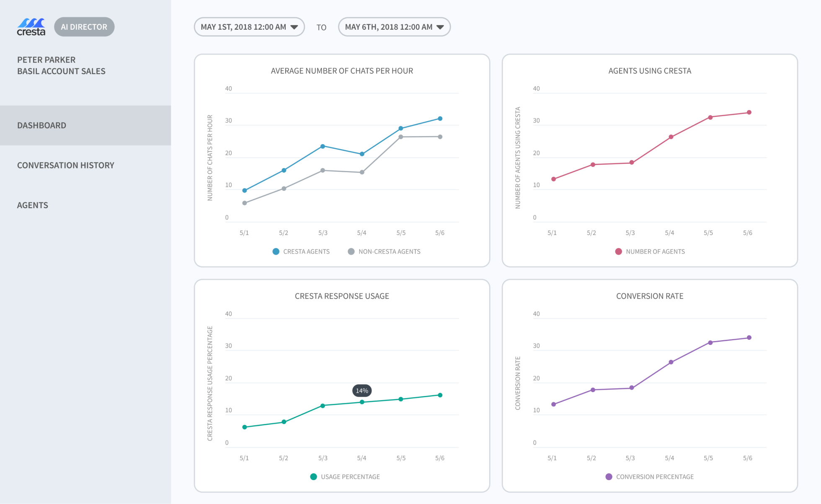
Task: Toggle the Cresta Agents legend dot
Action: click(276, 251)
